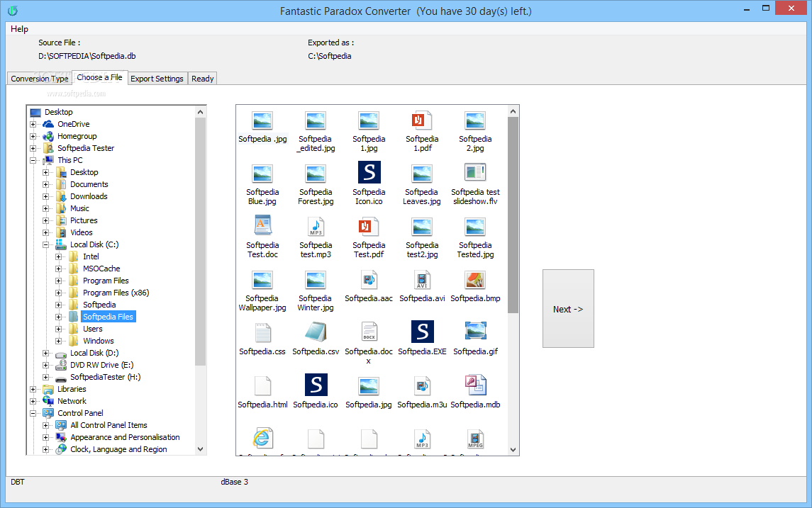Select the Softpedia test slideshow.flv file icon
The width and height of the screenshot is (812, 508).
pyautogui.click(x=475, y=172)
